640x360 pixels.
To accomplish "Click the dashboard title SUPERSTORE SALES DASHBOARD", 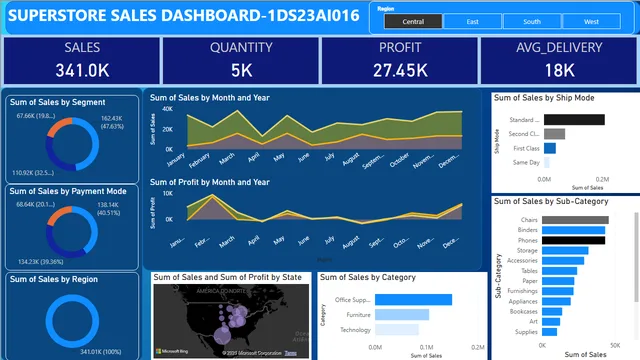I will (184, 16).
